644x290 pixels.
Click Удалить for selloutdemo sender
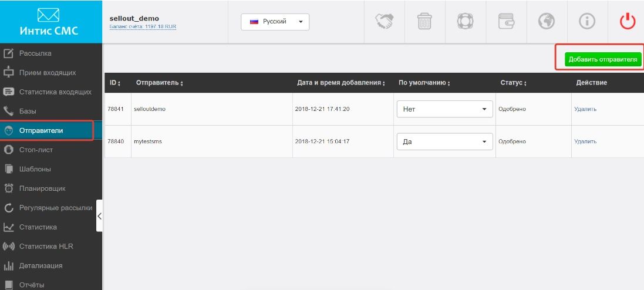[x=585, y=109]
